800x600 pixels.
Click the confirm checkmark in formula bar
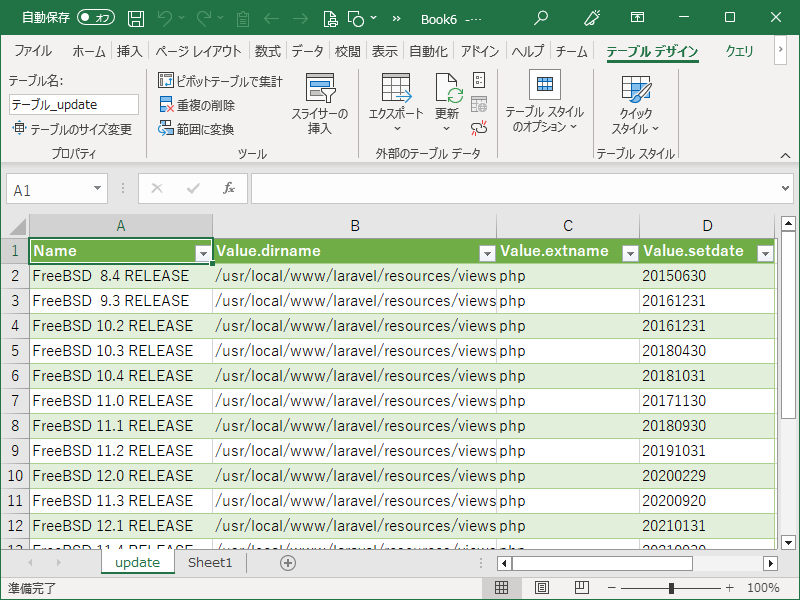pyautogui.click(x=193, y=189)
